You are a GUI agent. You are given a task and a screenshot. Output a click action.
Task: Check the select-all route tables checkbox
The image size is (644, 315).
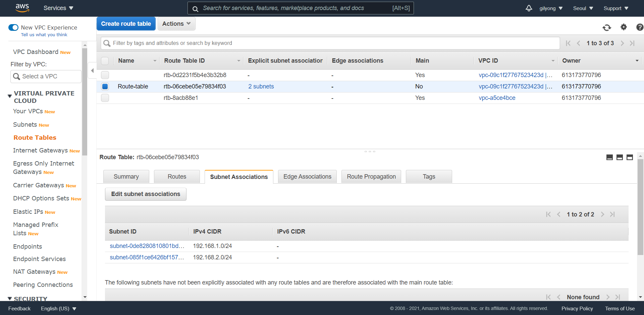point(105,61)
